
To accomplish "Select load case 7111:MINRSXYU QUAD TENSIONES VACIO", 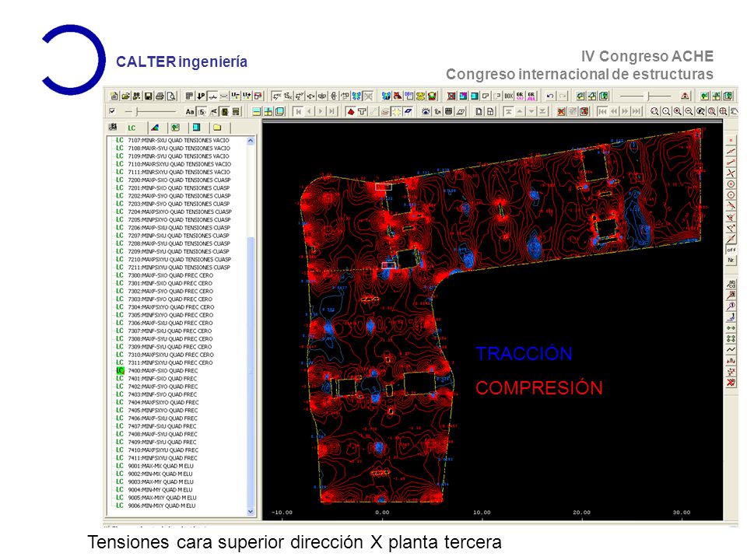I will (174, 172).
